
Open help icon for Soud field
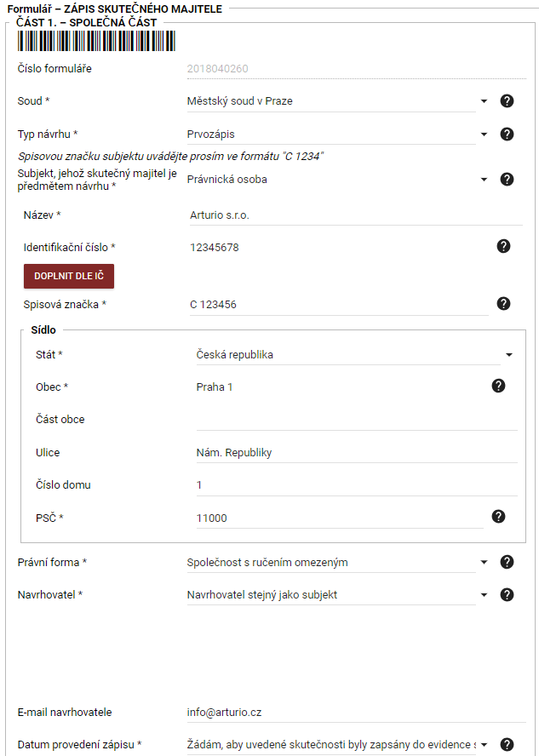(507, 100)
